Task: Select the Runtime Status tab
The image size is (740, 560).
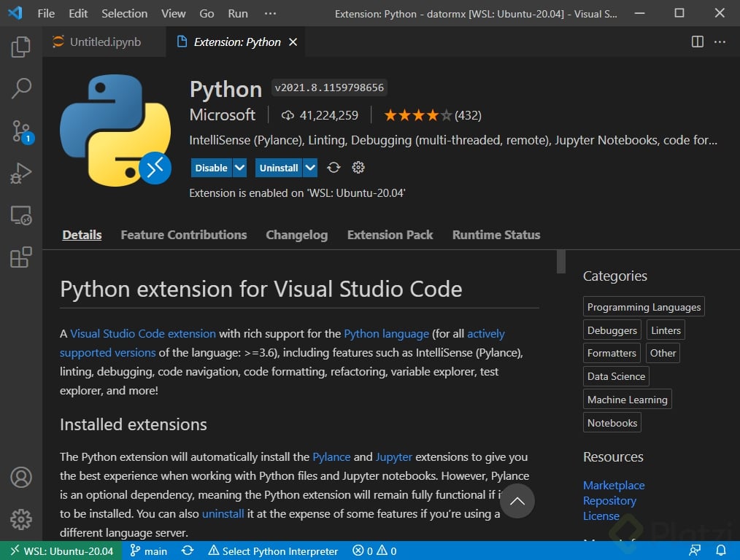Action: [496, 235]
